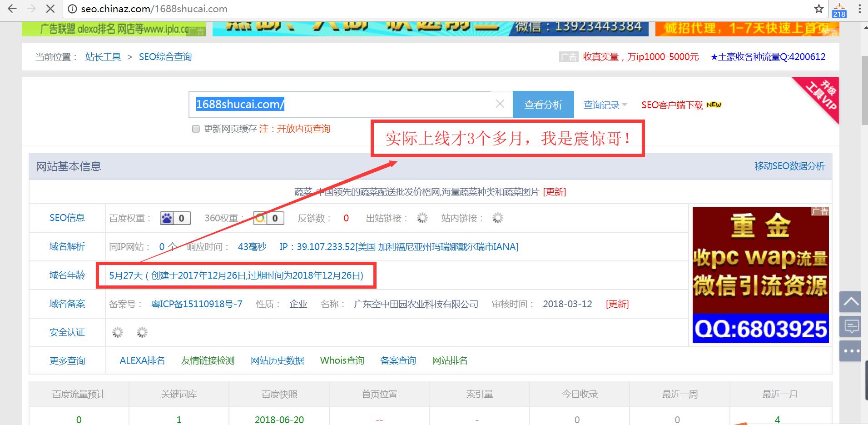Click the 粤ICP备15110918号-7 record number
Image resolution: width=868 pixels, height=425 pixels.
(x=197, y=304)
